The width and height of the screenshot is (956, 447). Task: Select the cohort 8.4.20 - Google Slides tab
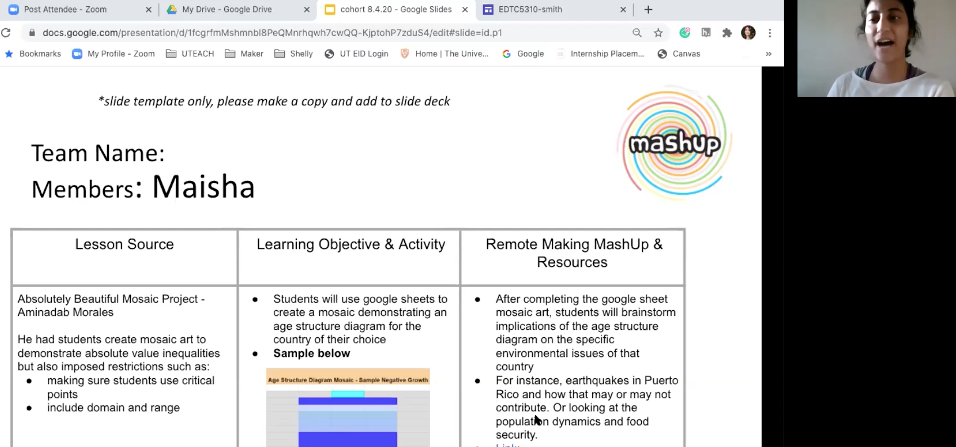click(396, 10)
